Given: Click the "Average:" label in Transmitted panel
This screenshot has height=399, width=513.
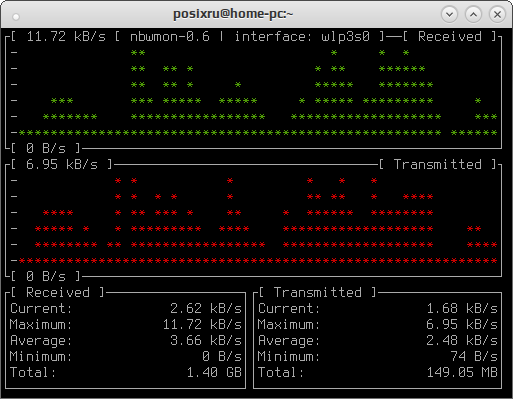Looking at the screenshot, I should (289, 341).
